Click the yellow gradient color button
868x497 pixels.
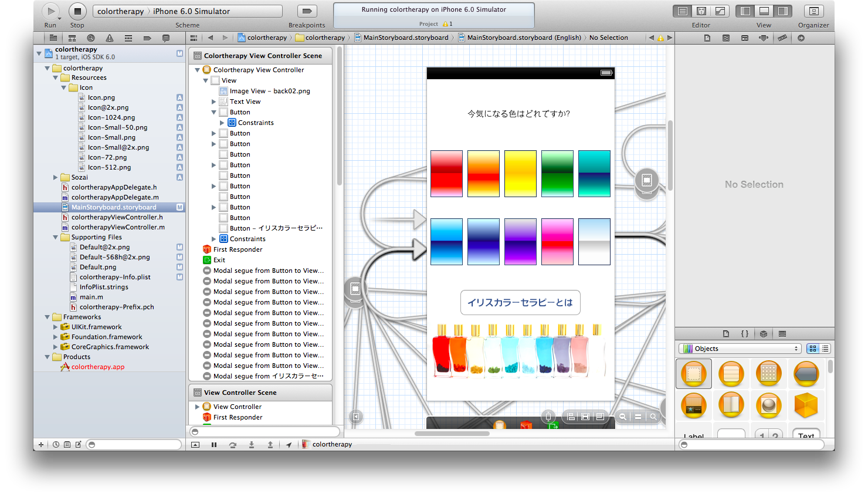point(520,174)
